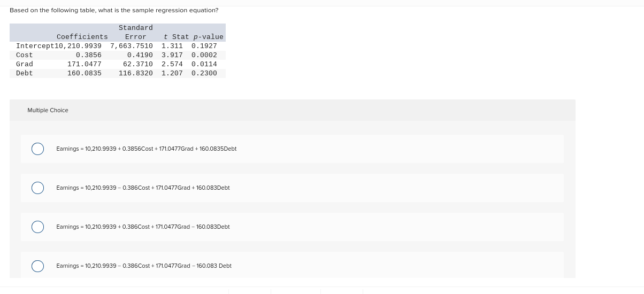Image resolution: width=644 pixels, height=294 pixels.
Task: Click the Coefficients column header
Action: (x=82, y=37)
